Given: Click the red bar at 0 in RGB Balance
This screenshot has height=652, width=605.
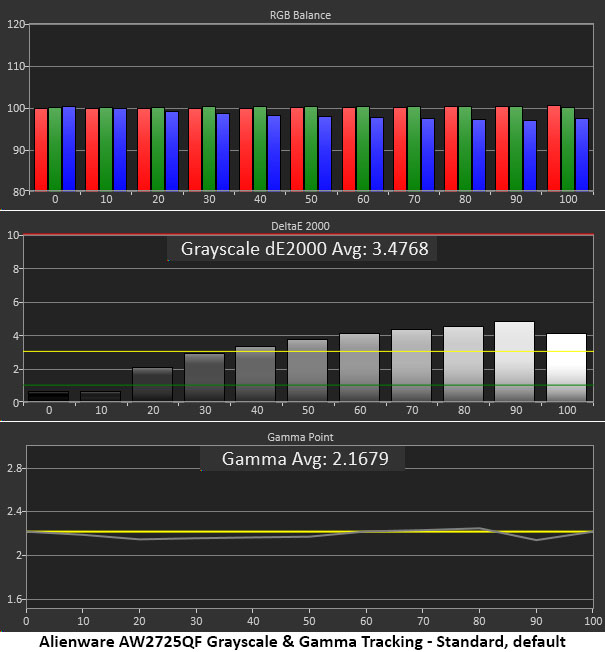Looking at the screenshot, I should tap(41, 150).
